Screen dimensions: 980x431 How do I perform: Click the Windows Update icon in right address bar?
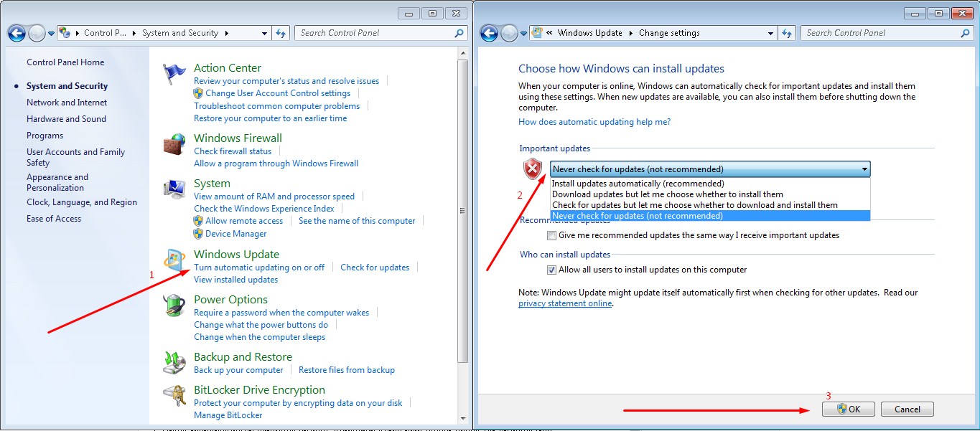[537, 33]
